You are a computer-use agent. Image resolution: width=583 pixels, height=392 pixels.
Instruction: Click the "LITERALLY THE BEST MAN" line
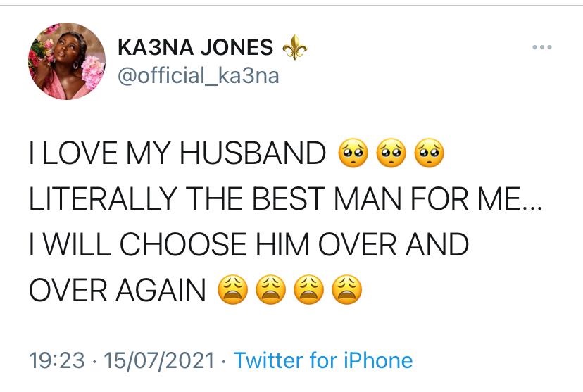(211, 199)
